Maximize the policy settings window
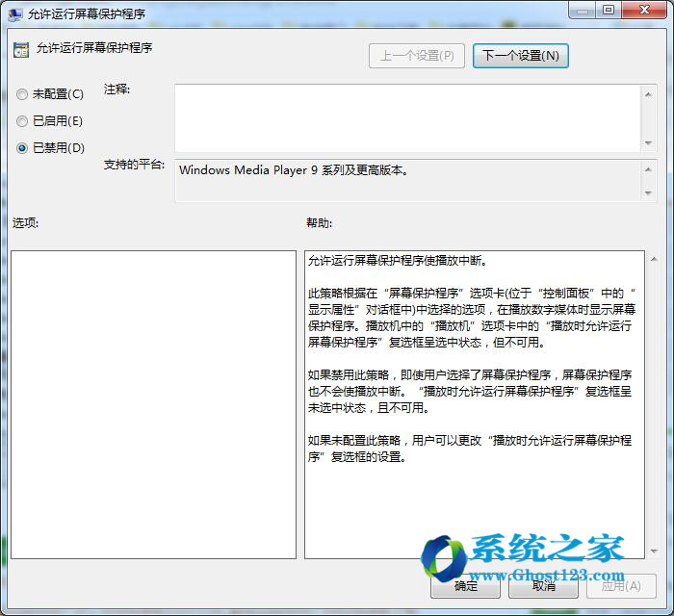 tap(608, 10)
